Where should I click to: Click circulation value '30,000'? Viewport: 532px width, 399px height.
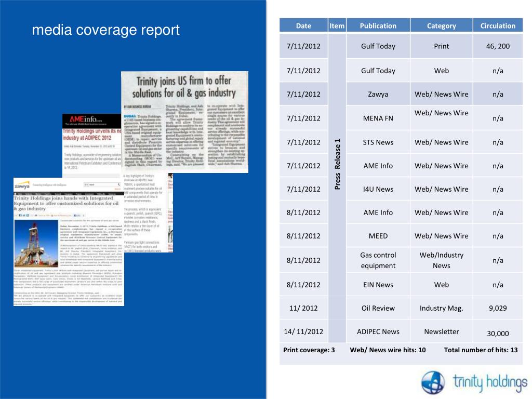click(498, 334)
